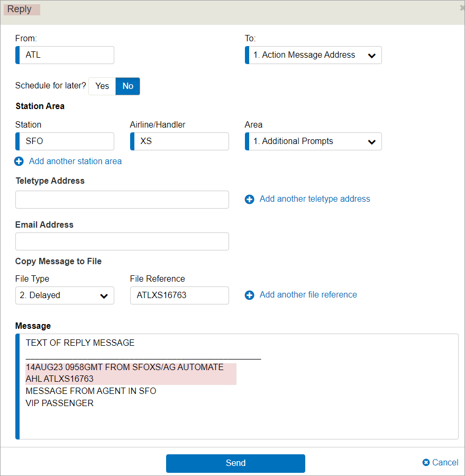Screen dimensions: 465x476
Task: Close the Reply dialog via top-right x
Action: pos(462,8)
